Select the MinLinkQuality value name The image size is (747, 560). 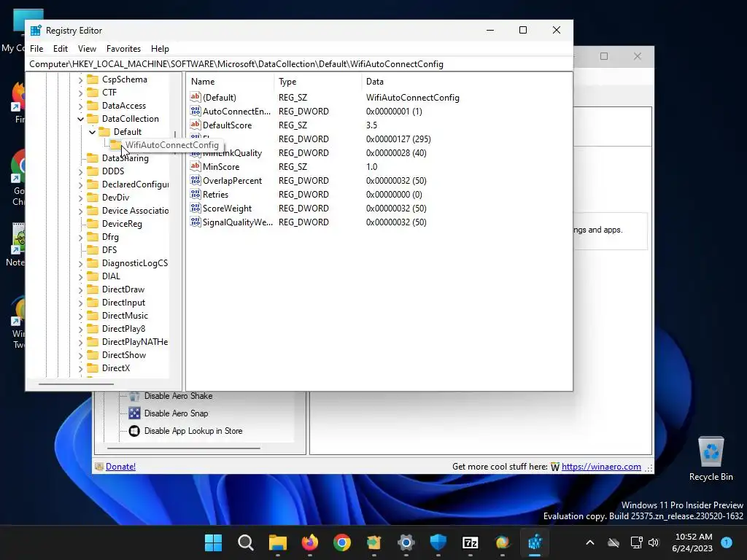pos(233,153)
